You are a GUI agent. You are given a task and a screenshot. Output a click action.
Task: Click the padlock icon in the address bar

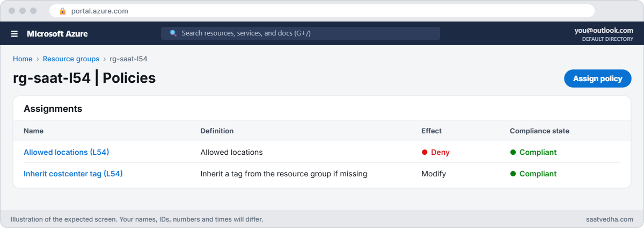click(x=63, y=11)
